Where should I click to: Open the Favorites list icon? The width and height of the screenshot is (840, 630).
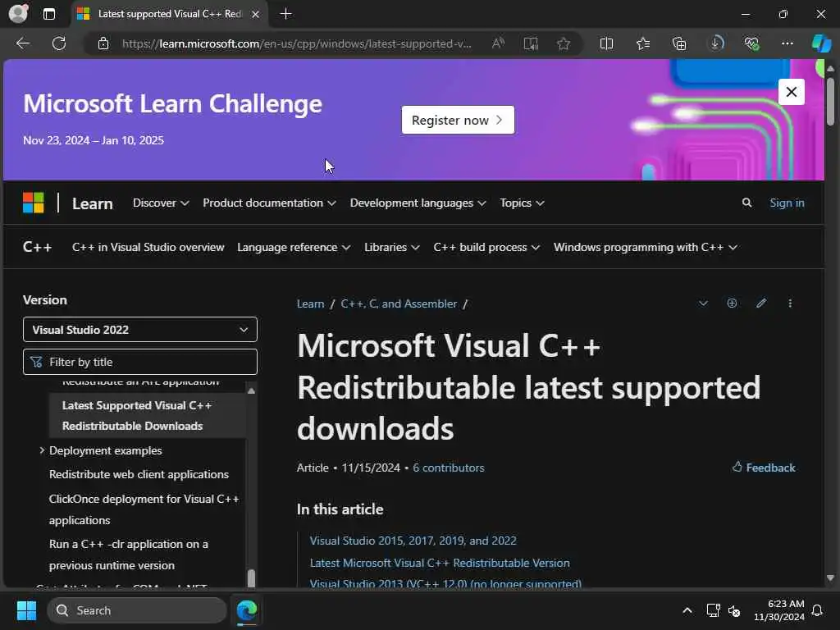click(x=643, y=43)
